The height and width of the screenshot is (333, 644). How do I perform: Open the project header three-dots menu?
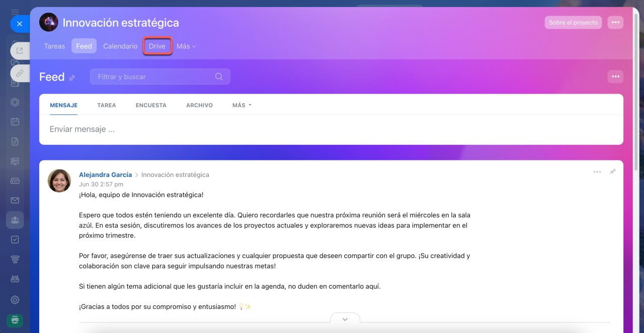615,22
